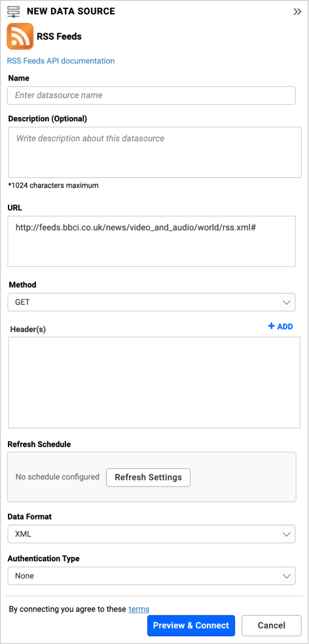Click into the Description text area
This screenshot has height=644, width=309.
154,152
